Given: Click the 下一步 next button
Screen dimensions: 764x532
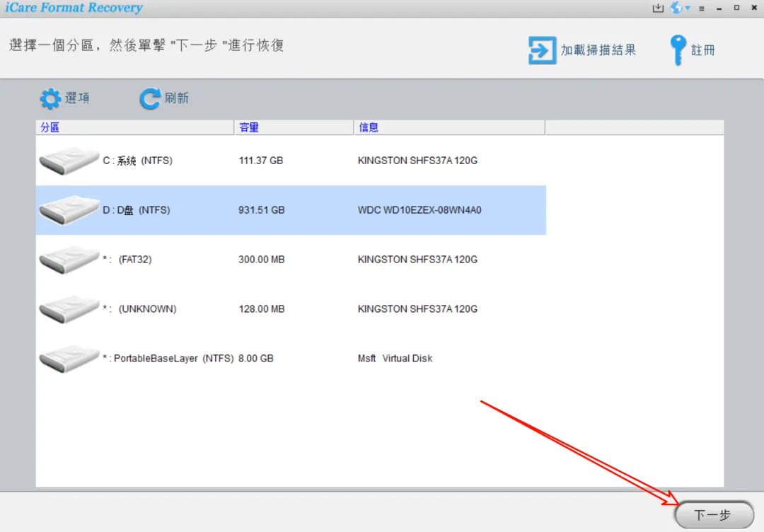Looking at the screenshot, I should [714, 515].
